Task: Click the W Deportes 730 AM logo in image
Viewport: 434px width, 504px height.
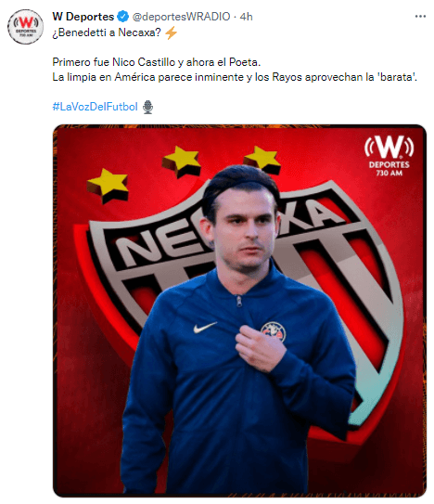Action: pos(389,156)
